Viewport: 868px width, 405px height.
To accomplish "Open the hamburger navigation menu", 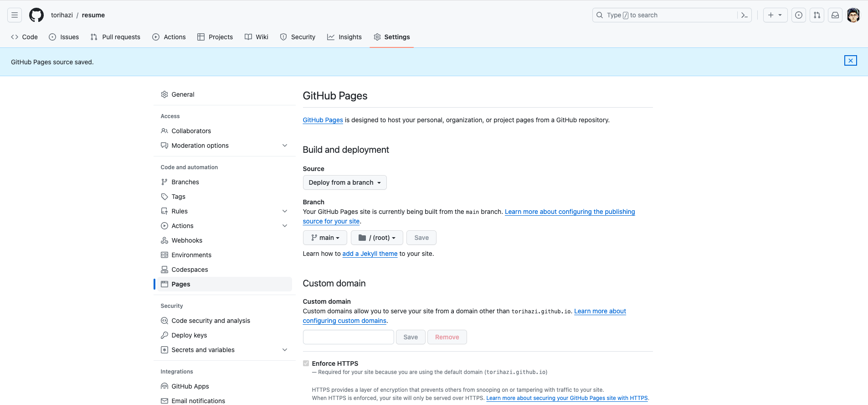I will tap(15, 15).
